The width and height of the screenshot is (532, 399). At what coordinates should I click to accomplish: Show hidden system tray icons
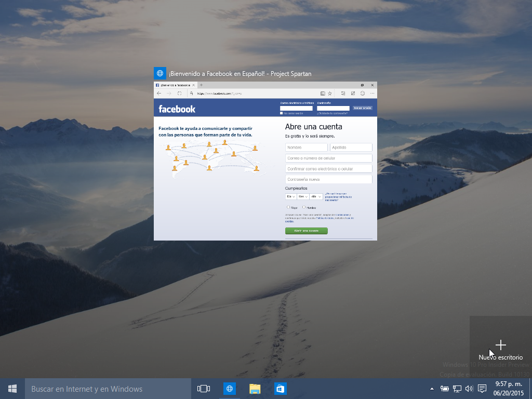coord(432,389)
